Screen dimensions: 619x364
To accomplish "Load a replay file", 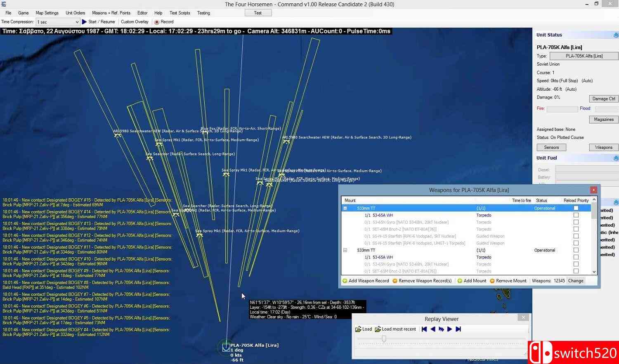I will [x=364, y=329].
